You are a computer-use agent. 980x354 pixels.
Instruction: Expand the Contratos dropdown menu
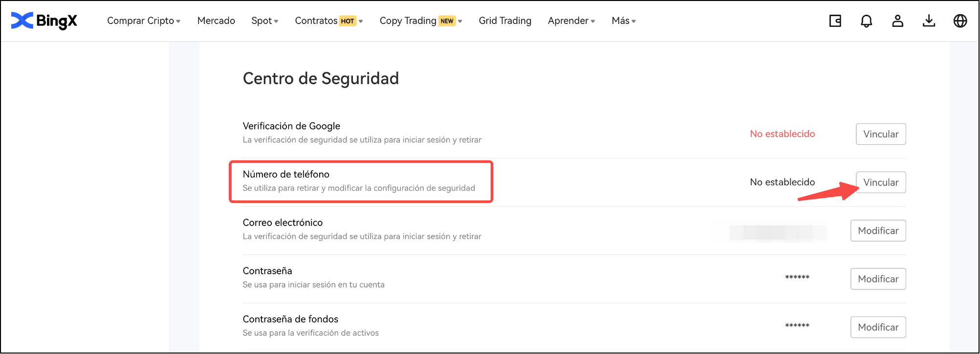(328, 21)
